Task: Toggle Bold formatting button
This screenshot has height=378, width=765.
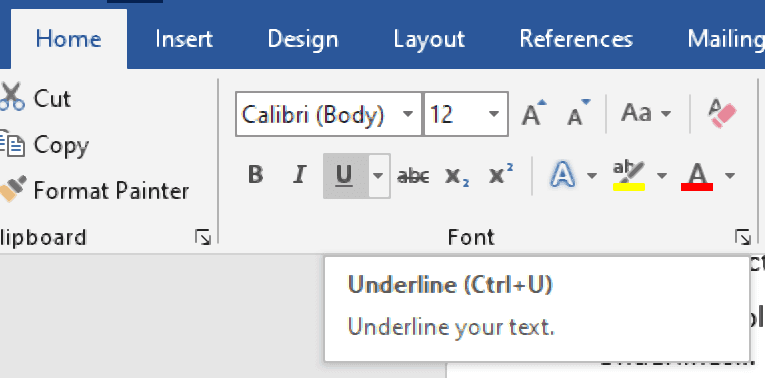Action: click(255, 175)
